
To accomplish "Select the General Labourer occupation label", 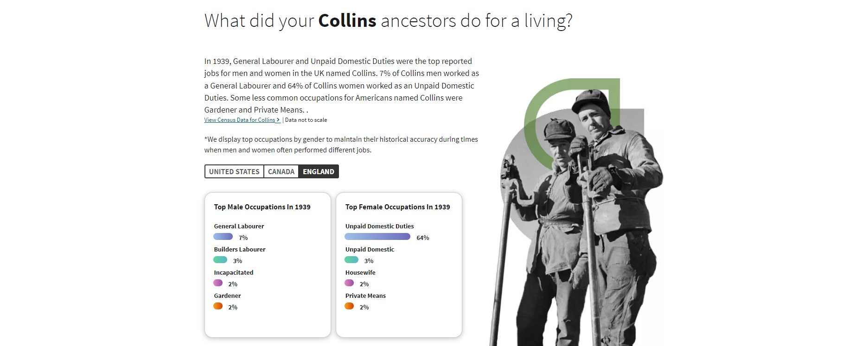I will [238, 226].
